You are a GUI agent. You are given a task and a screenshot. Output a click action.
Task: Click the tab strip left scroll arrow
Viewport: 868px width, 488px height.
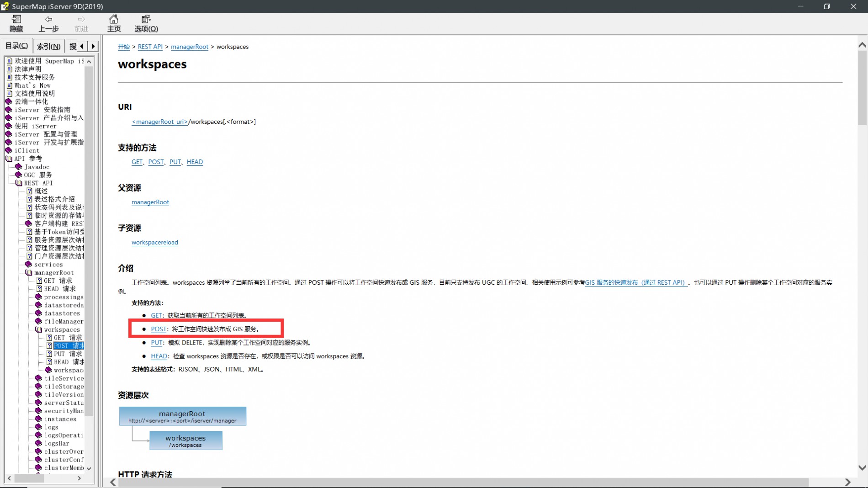(x=82, y=46)
